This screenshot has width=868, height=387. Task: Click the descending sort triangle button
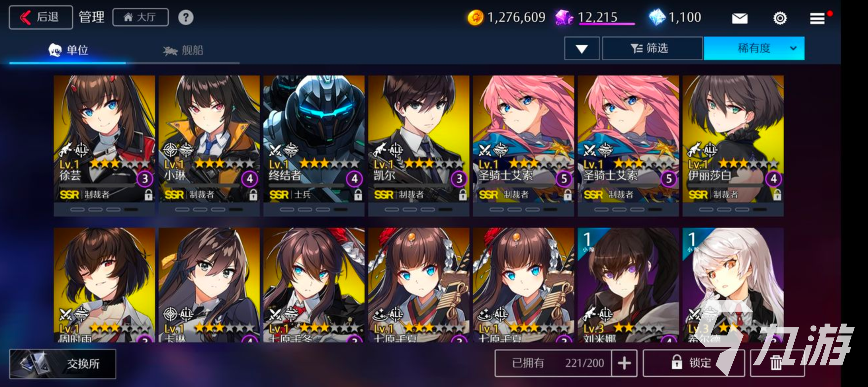pyautogui.click(x=582, y=49)
